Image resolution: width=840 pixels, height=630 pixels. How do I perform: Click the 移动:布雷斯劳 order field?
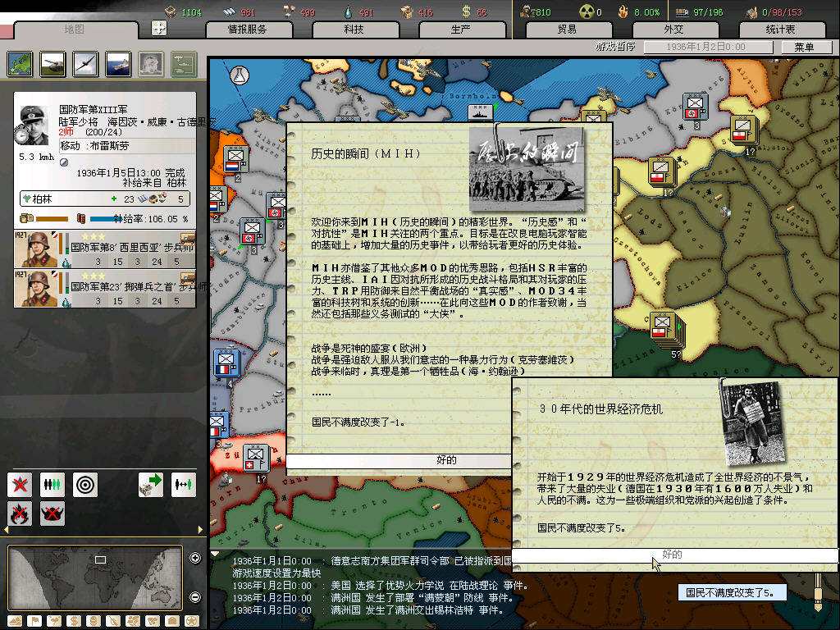point(127,146)
